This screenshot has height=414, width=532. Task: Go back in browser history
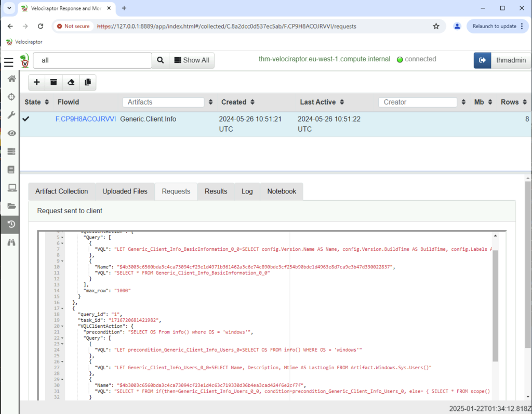coord(10,26)
